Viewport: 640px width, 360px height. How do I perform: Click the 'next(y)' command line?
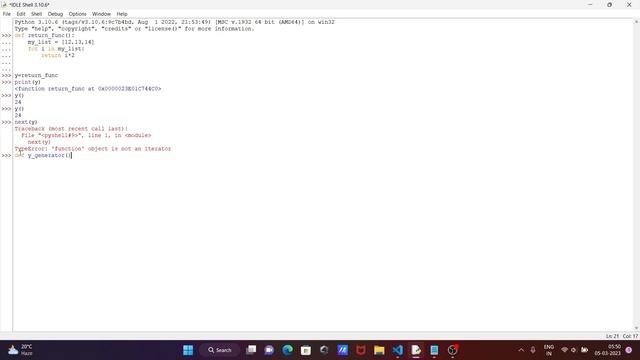(x=26, y=122)
